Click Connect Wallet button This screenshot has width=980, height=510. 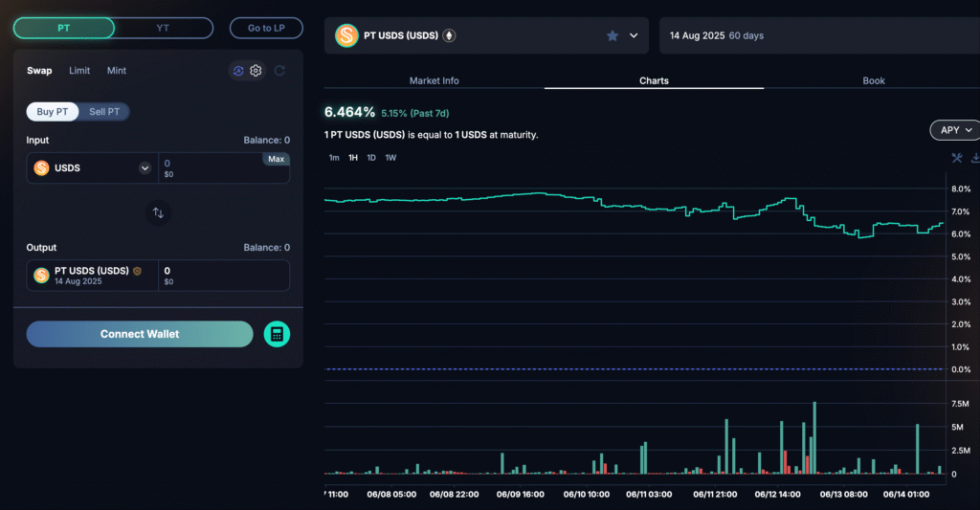coord(140,334)
